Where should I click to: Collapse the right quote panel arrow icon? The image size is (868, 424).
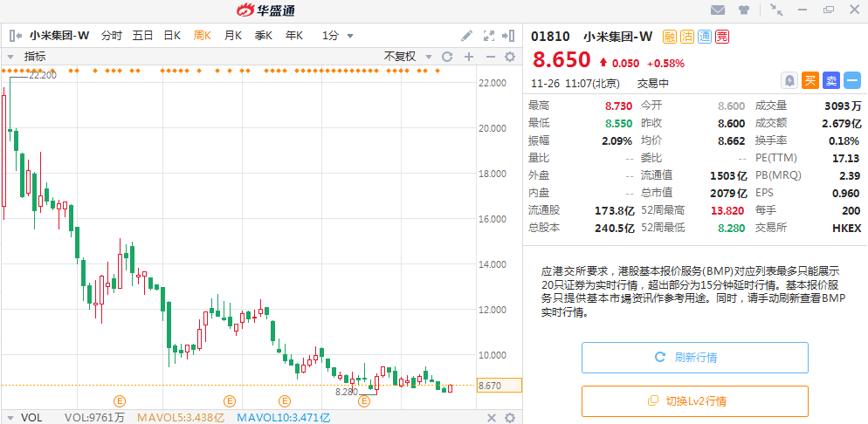click(508, 36)
